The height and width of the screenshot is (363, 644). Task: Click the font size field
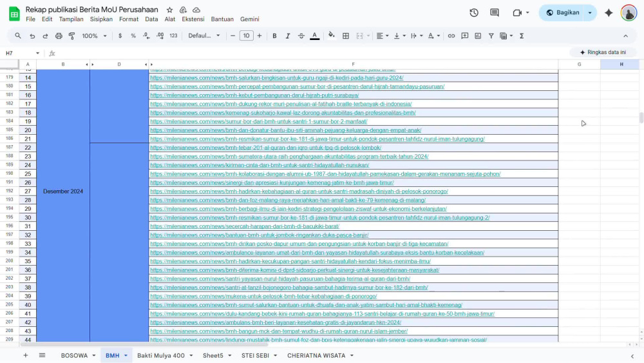pyautogui.click(x=246, y=35)
